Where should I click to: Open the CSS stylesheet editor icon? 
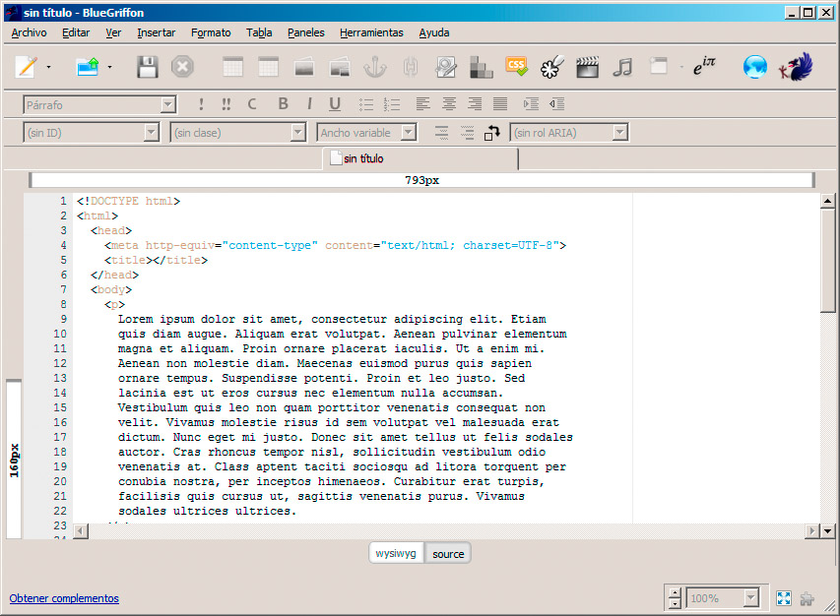click(x=516, y=67)
